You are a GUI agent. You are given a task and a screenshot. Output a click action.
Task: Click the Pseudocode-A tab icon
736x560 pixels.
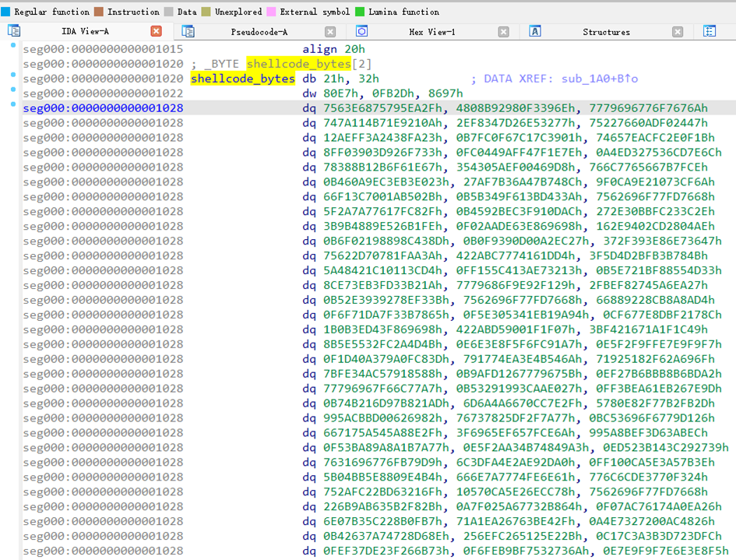pyautogui.click(x=188, y=31)
